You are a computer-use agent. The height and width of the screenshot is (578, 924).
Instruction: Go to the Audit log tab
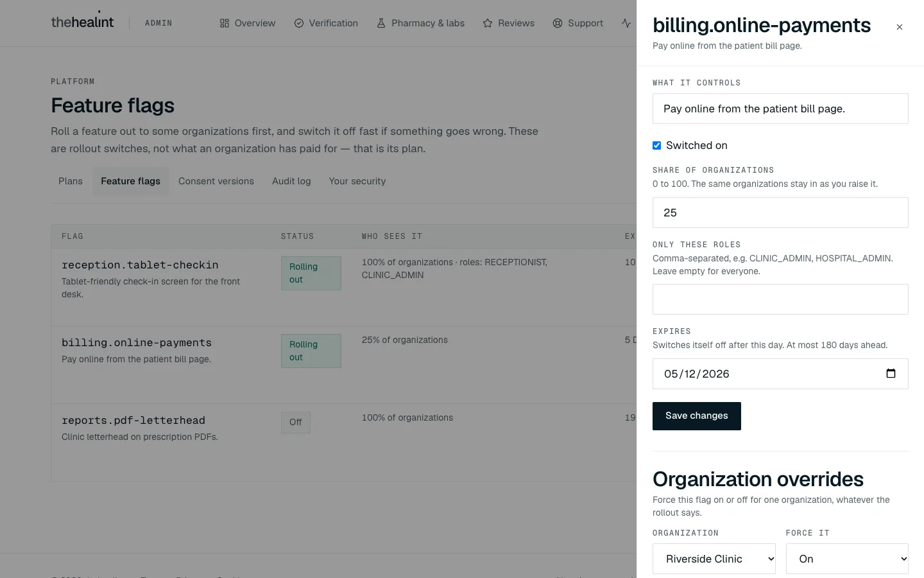pos(291,181)
